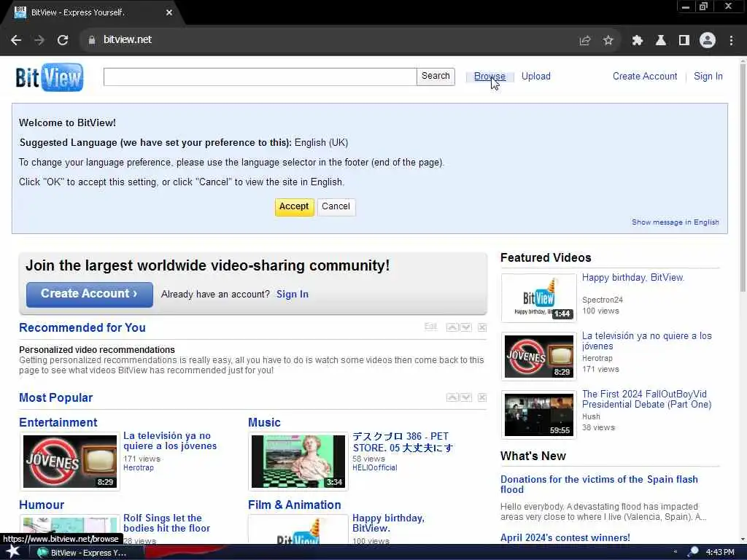Close the Recommended for You section
Viewport: 747px width, 560px height.
coord(482,327)
